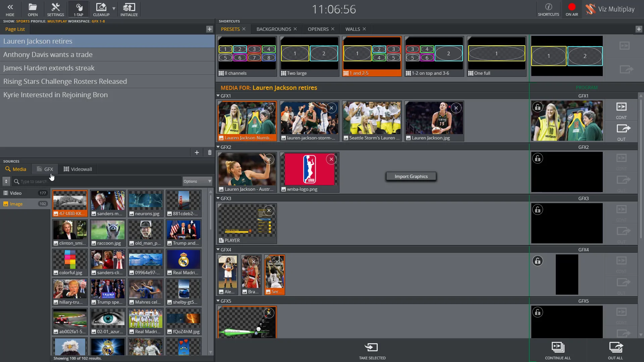
Task: Collapse the GFX5 media section
Action: (219, 301)
